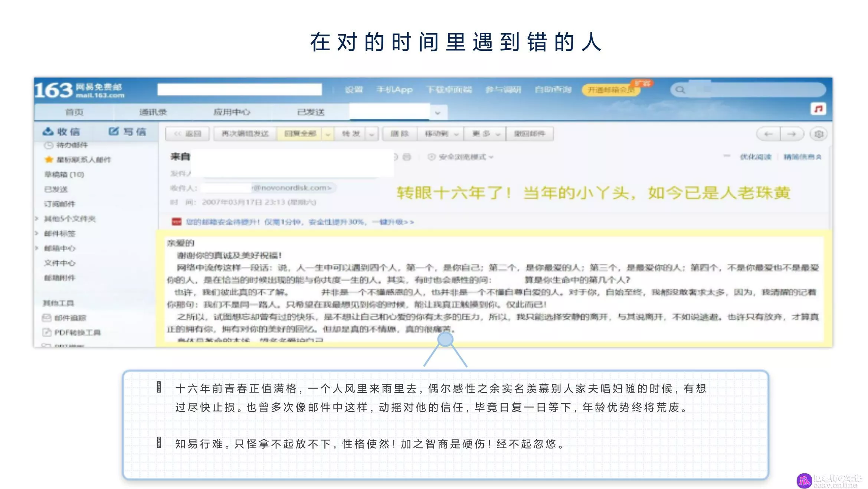Image resolution: width=868 pixels, height=489 pixels.
Task: Open 草稿箱 (10) folder
Action: [x=64, y=174]
